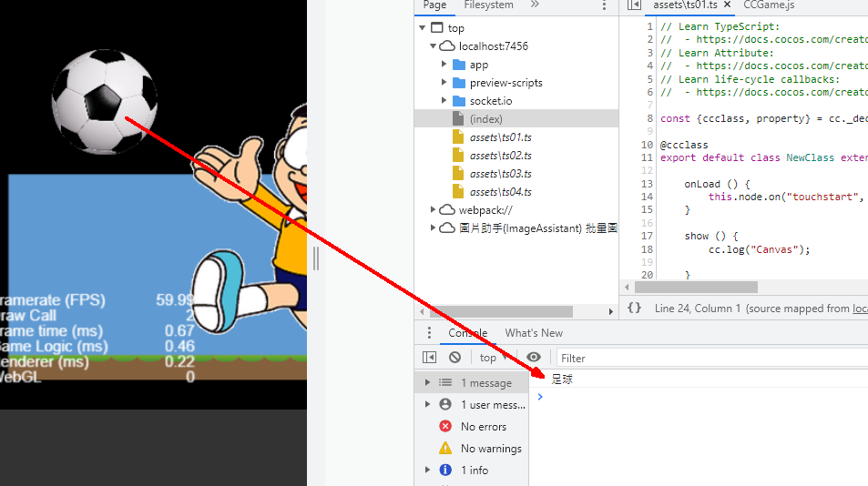Switch to the CCGame.js editor tab
Screen dimensions: 868x486
769,5
